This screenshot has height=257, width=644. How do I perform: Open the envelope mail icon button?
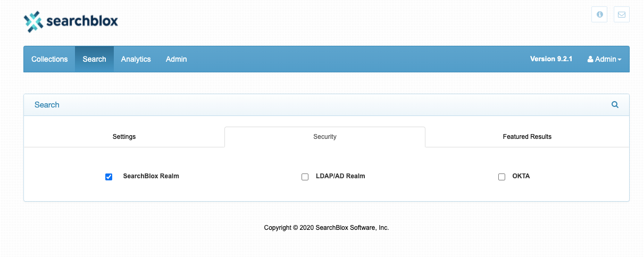coord(622,14)
